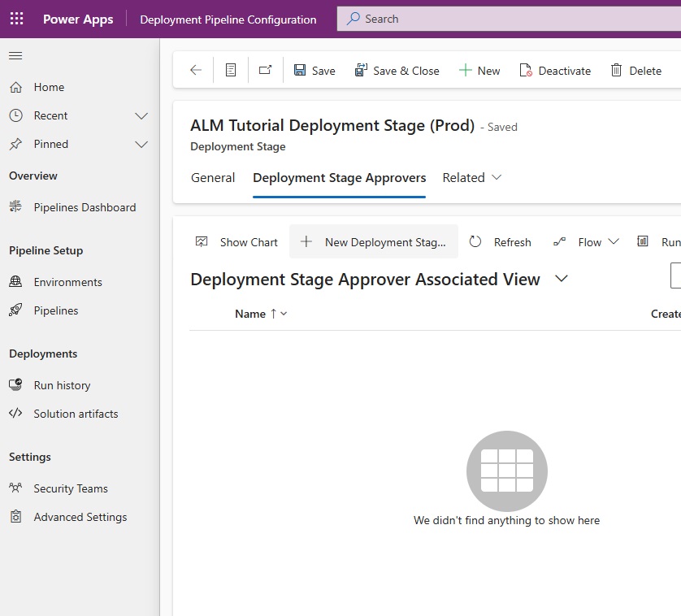This screenshot has width=681, height=616.
Task: Open the app launcher waffle icon
Action: click(x=16, y=19)
